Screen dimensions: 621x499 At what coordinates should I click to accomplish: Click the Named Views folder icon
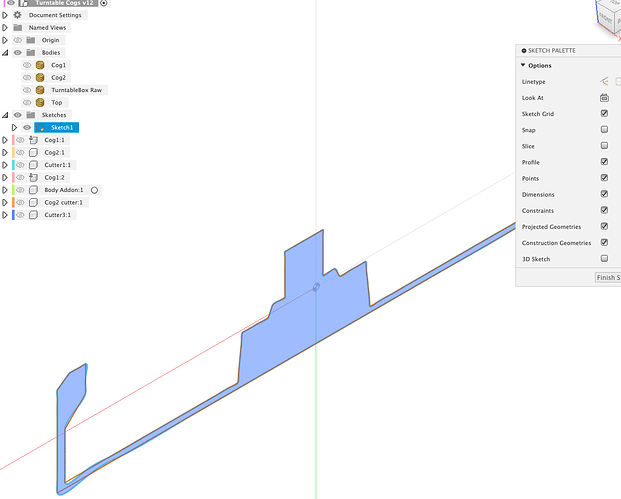pos(18,28)
